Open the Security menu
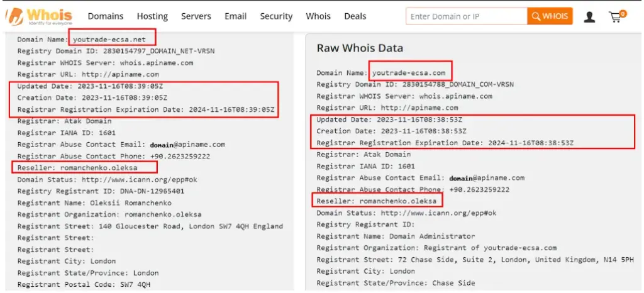Screen dimensions: 644x293 point(276,16)
